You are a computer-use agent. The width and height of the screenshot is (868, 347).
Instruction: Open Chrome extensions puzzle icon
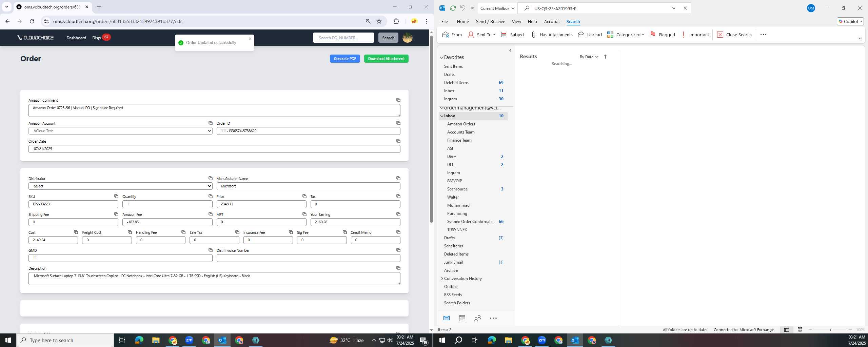point(396,21)
